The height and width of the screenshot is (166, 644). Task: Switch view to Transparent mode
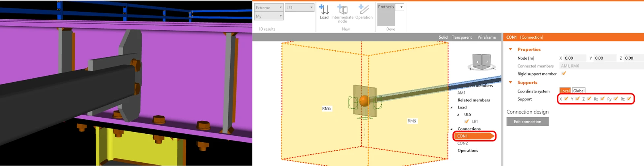pos(462,37)
